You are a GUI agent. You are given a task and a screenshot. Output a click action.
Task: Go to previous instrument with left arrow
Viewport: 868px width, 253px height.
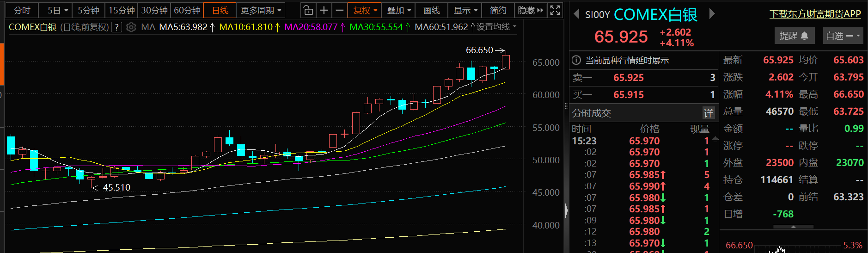[x=576, y=14]
